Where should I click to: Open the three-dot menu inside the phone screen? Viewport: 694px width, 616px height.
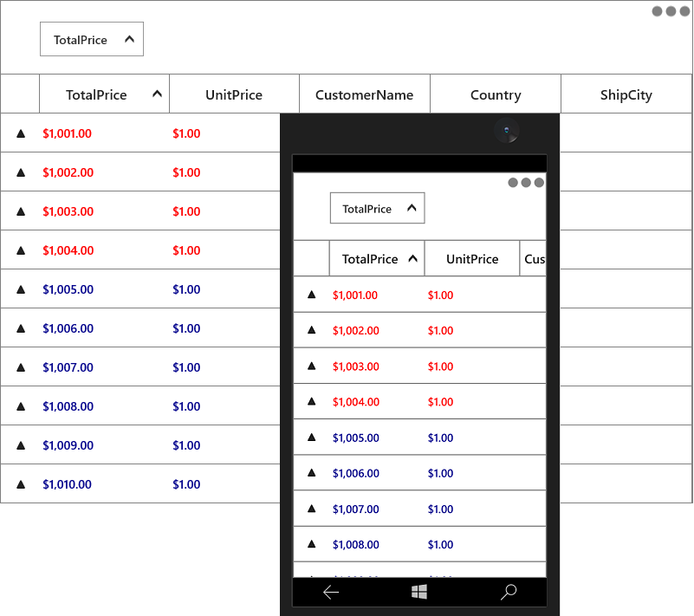[526, 182]
